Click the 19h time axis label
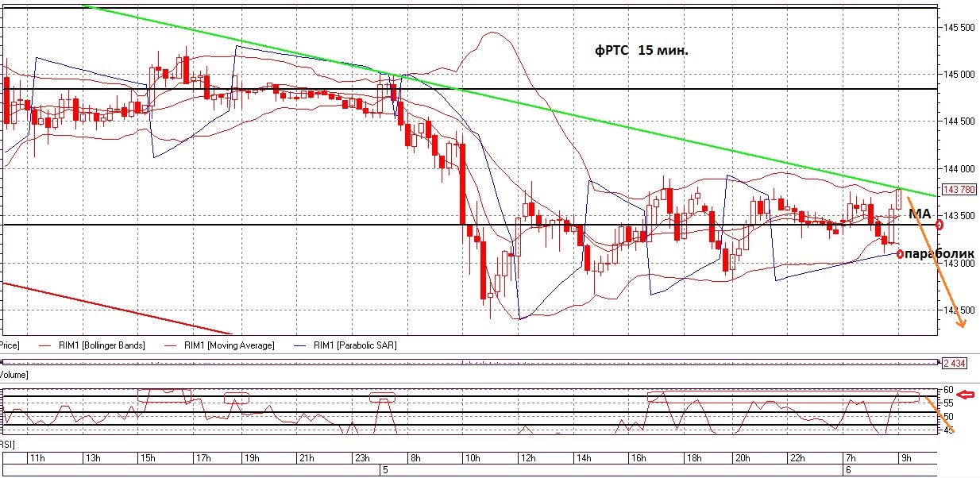The image size is (980, 478). tap(253, 458)
